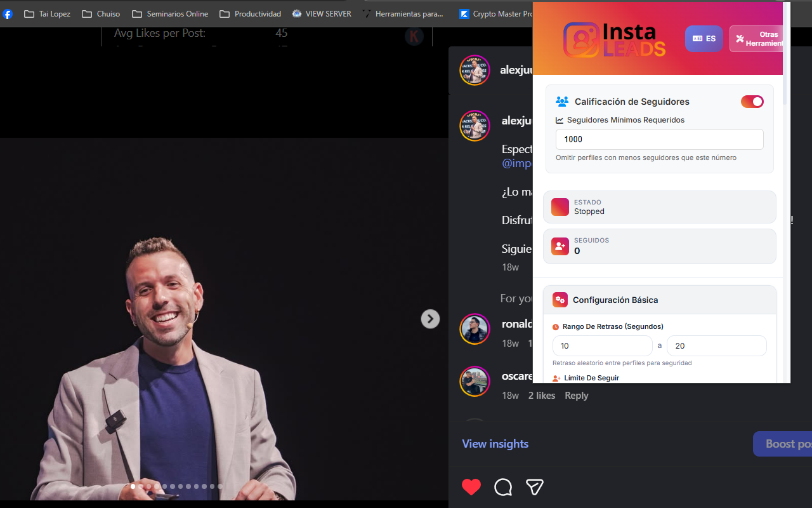Screen dimensions: 812x508
Task: Click the Estado gradient status icon
Action: (x=560, y=207)
